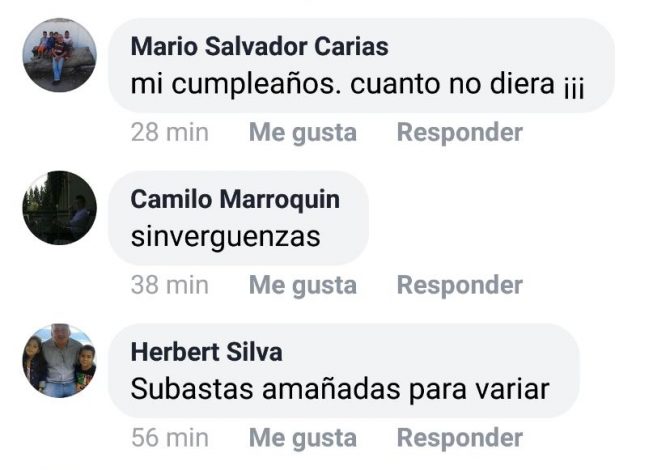Visit Herbert Silva's profile via name

[206, 352]
